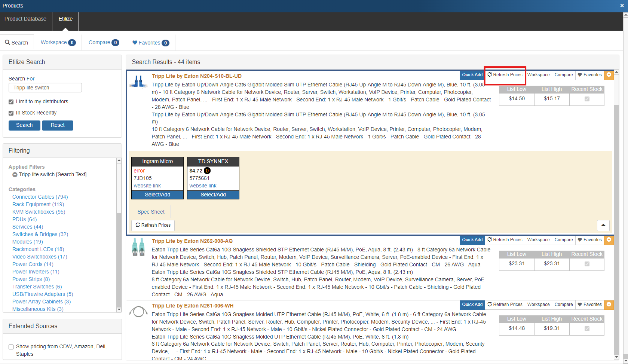Toggle Recent Stock checkbox for N262-008-AQ
Screen dimensions: 628x364
click(587, 264)
